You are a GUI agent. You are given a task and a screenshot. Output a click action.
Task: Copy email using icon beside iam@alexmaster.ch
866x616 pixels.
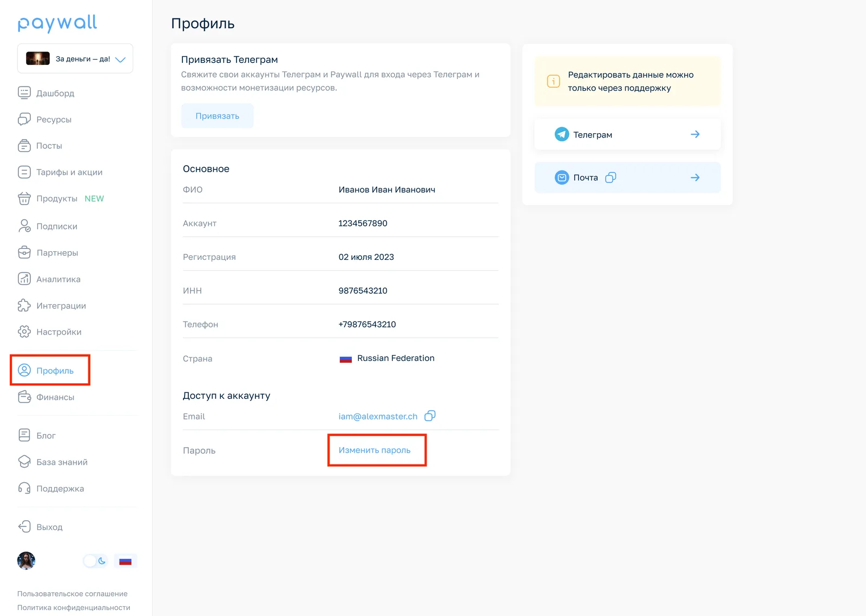(430, 416)
